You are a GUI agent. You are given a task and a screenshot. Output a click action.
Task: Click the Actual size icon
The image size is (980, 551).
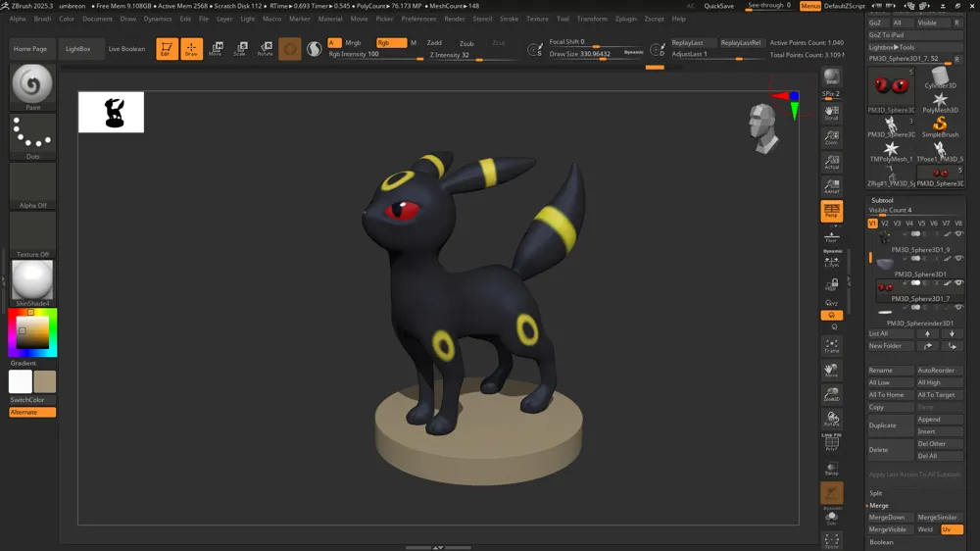pos(831,162)
